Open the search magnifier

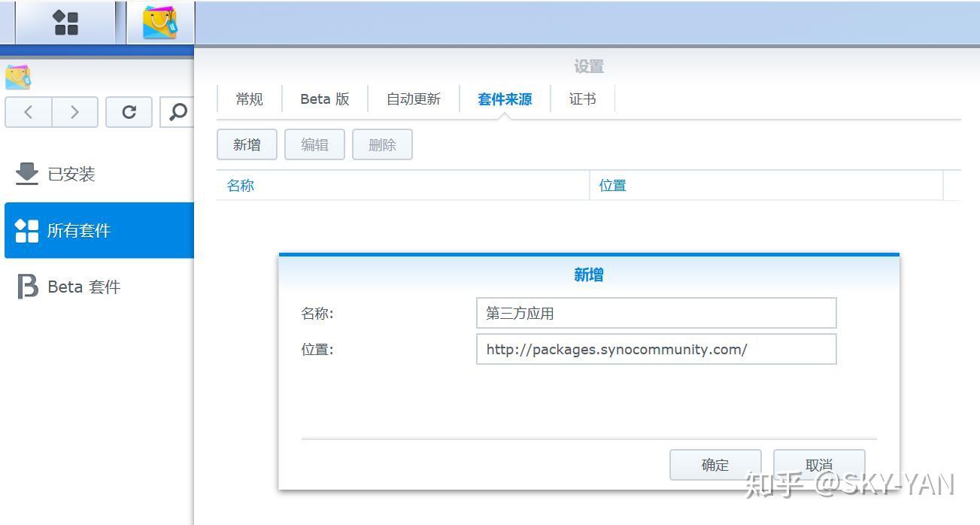click(x=177, y=111)
